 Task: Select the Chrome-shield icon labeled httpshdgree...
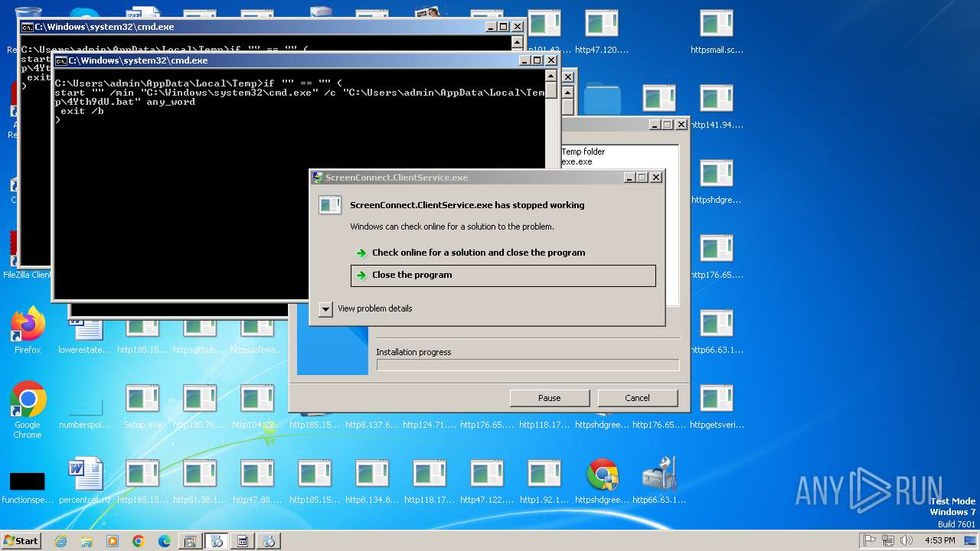(602, 481)
